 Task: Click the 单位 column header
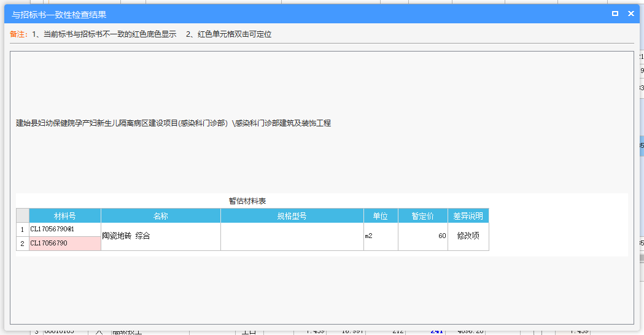[380, 216]
